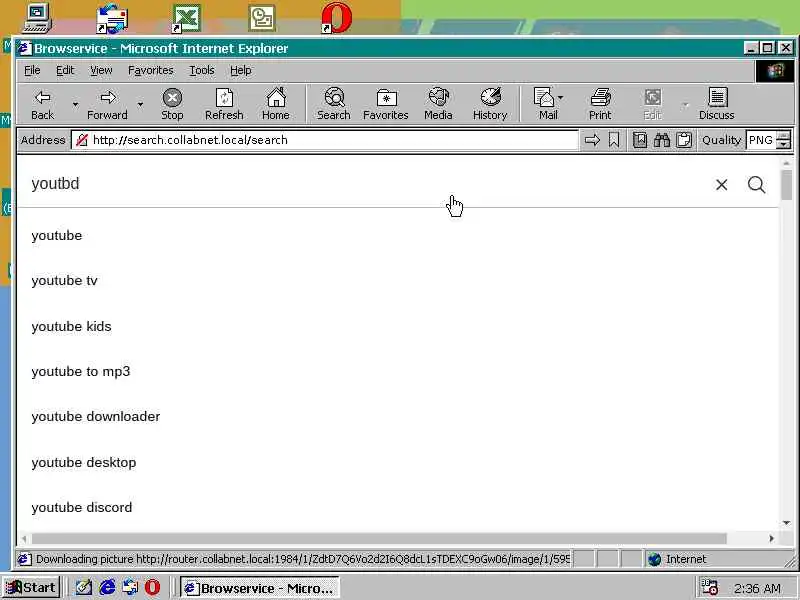
Task: Click the magnifying glass search icon
Action: tap(757, 185)
